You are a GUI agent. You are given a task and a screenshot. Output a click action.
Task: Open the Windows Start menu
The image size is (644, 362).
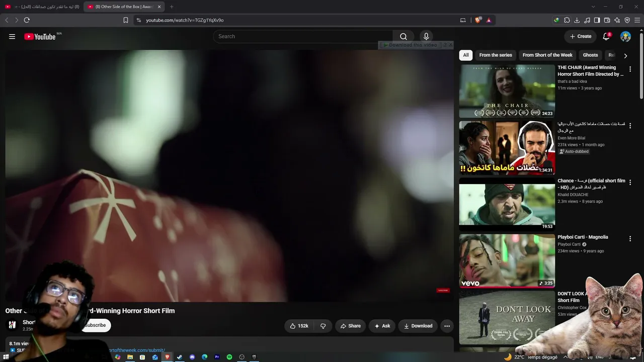pyautogui.click(x=6, y=357)
